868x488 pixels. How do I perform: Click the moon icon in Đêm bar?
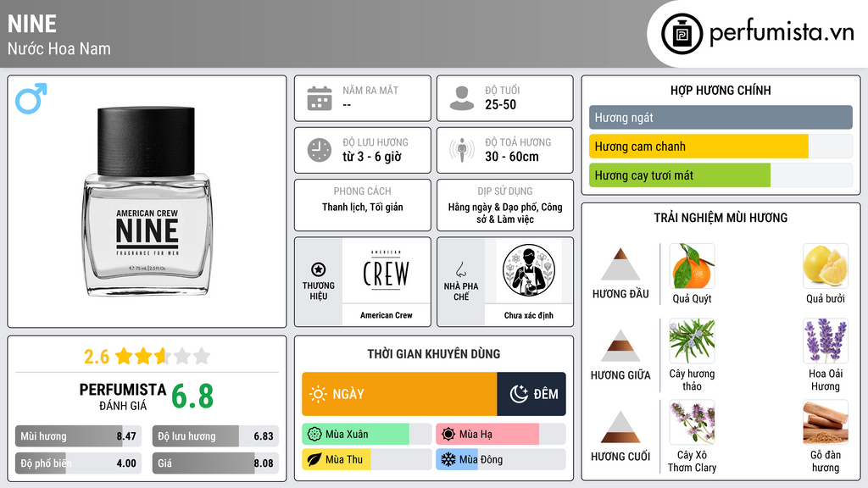click(519, 394)
